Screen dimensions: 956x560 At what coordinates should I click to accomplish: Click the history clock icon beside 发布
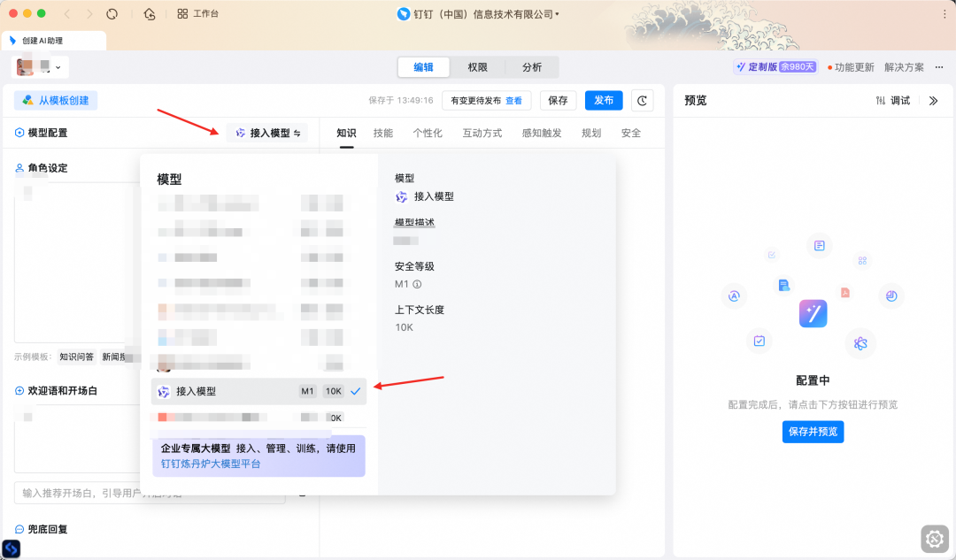(x=643, y=101)
